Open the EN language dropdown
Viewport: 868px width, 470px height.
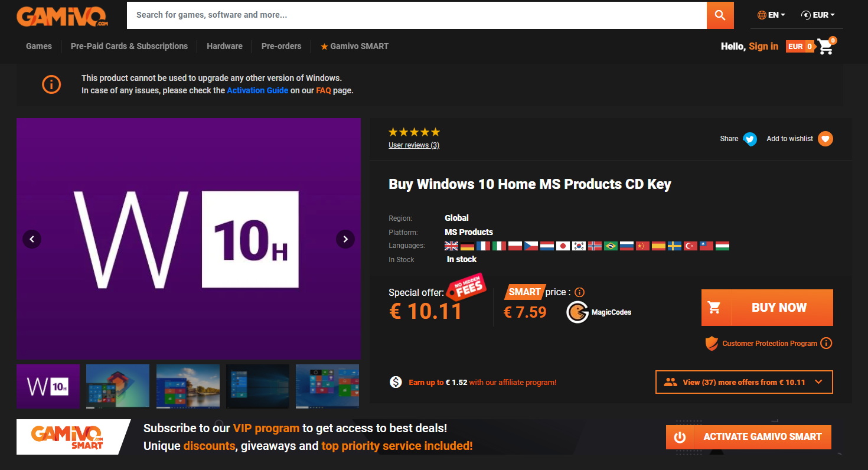pyautogui.click(x=771, y=15)
